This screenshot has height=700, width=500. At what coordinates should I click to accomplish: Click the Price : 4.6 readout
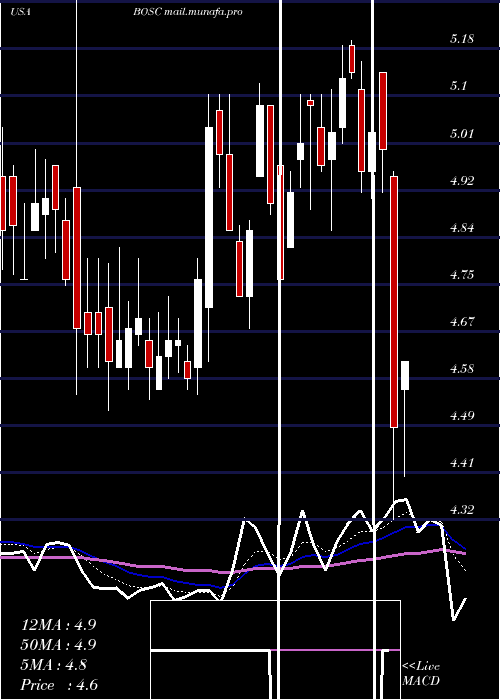pyautogui.click(x=59, y=685)
